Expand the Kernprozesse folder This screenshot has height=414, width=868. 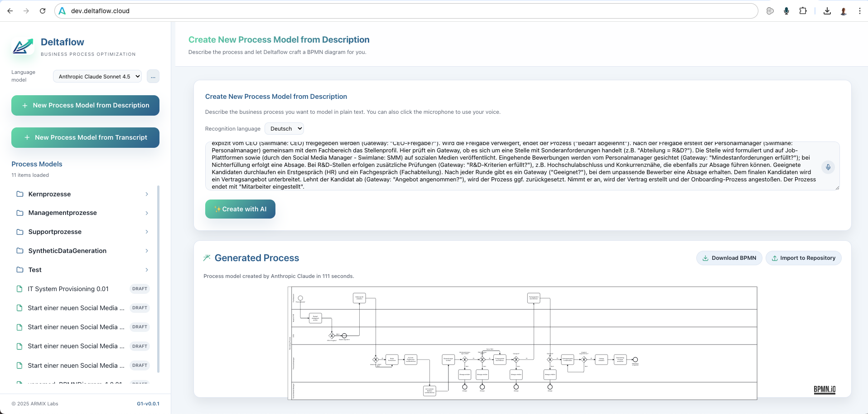pos(82,194)
